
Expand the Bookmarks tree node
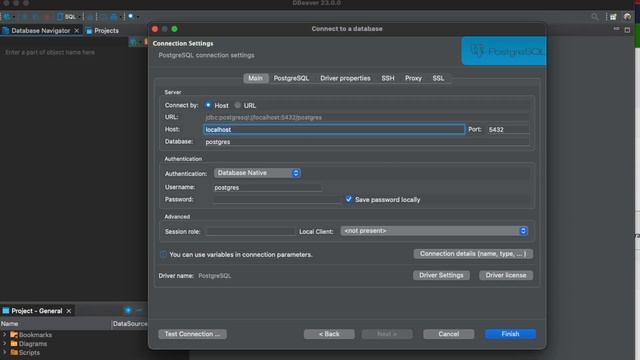5,335
